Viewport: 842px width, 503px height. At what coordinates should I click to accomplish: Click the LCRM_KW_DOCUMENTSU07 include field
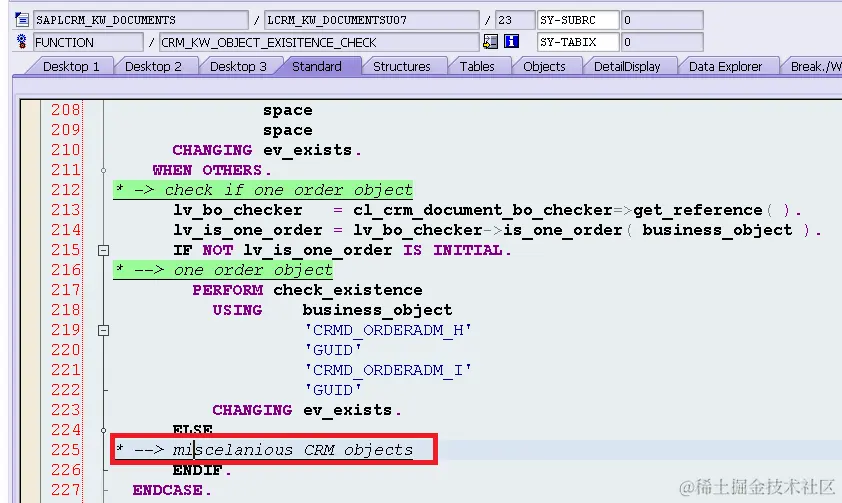(372, 20)
